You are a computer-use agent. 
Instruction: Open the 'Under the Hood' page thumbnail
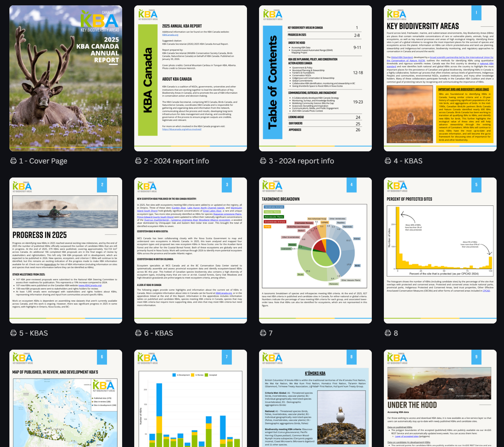click(440, 399)
